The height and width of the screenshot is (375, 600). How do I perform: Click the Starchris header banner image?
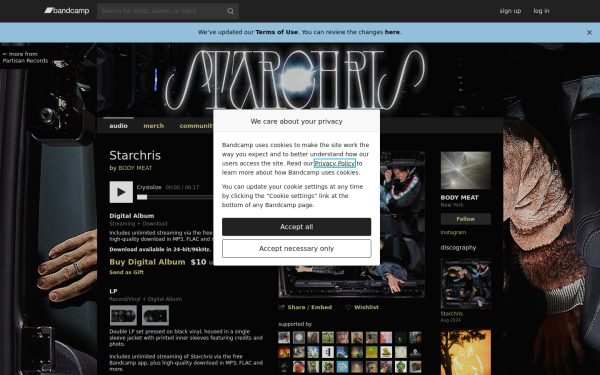[x=300, y=80]
